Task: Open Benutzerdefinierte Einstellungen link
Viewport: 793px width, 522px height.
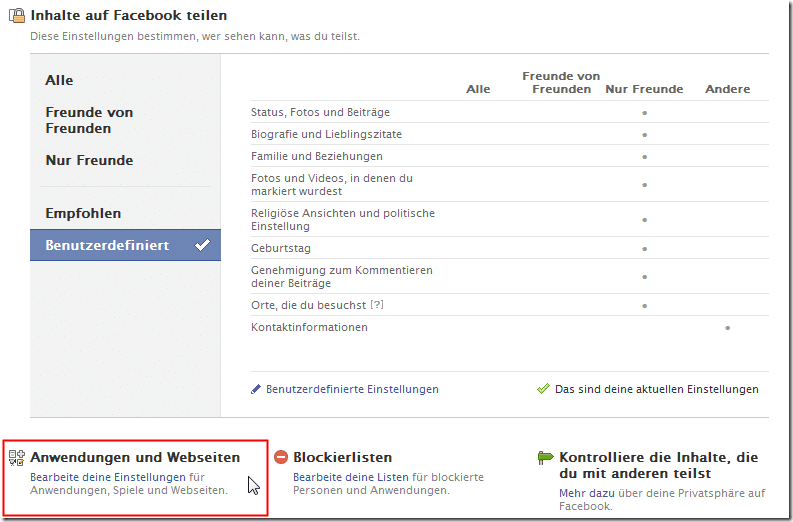Action: pos(353,389)
